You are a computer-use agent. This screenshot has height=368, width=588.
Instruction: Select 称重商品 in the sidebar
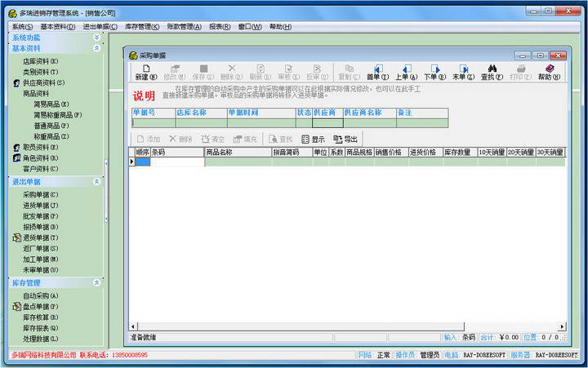(x=51, y=136)
